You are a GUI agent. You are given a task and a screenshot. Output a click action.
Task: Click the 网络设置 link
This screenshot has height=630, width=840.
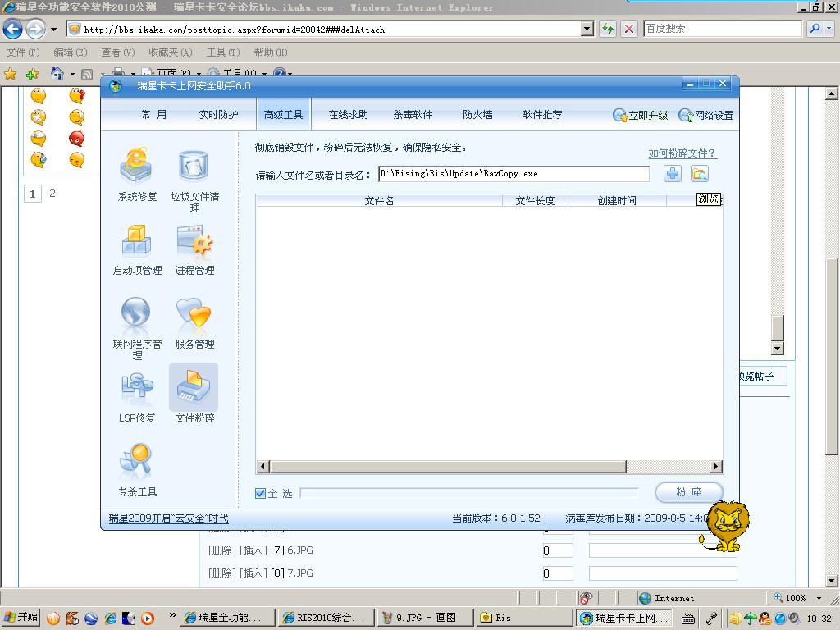714,115
